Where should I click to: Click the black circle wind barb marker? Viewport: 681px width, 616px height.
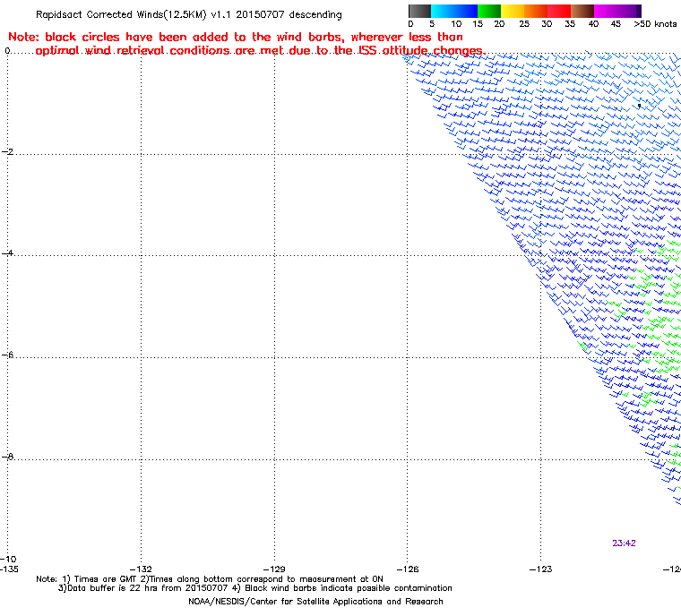point(639,106)
